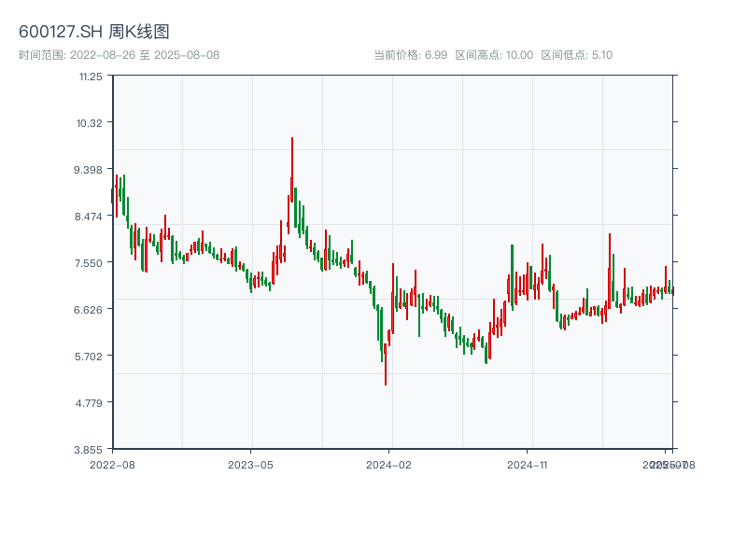Image resolution: width=747 pixels, height=560 pixels.
Task: Click the 2022-08 date axis label
Action: [112, 464]
